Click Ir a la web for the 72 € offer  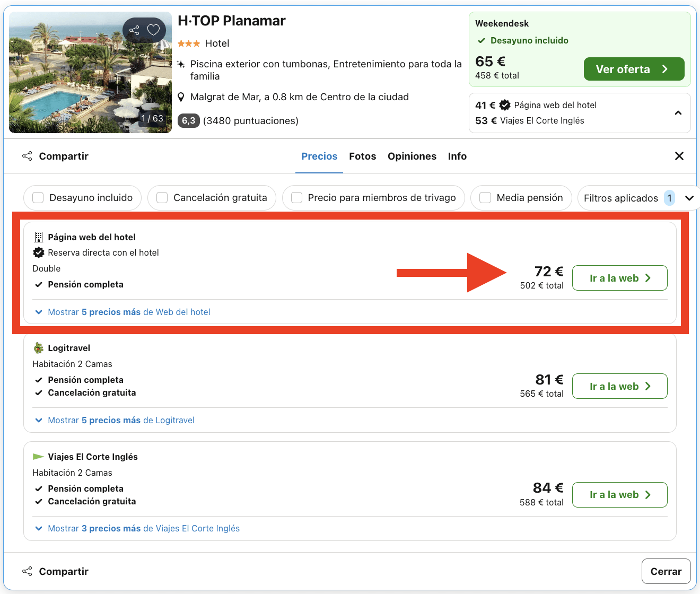point(619,278)
